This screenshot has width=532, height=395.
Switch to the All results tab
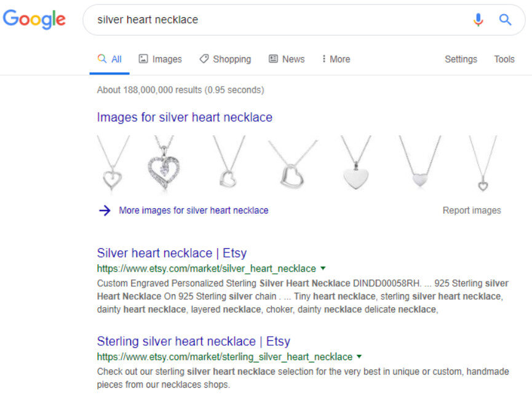point(109,59)
